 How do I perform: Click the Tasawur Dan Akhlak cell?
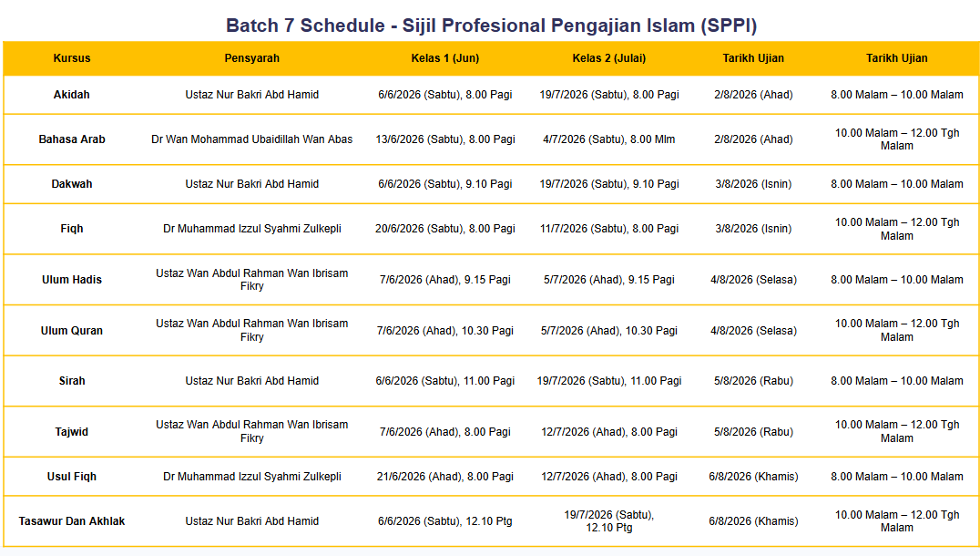click(x=72, y=521)
